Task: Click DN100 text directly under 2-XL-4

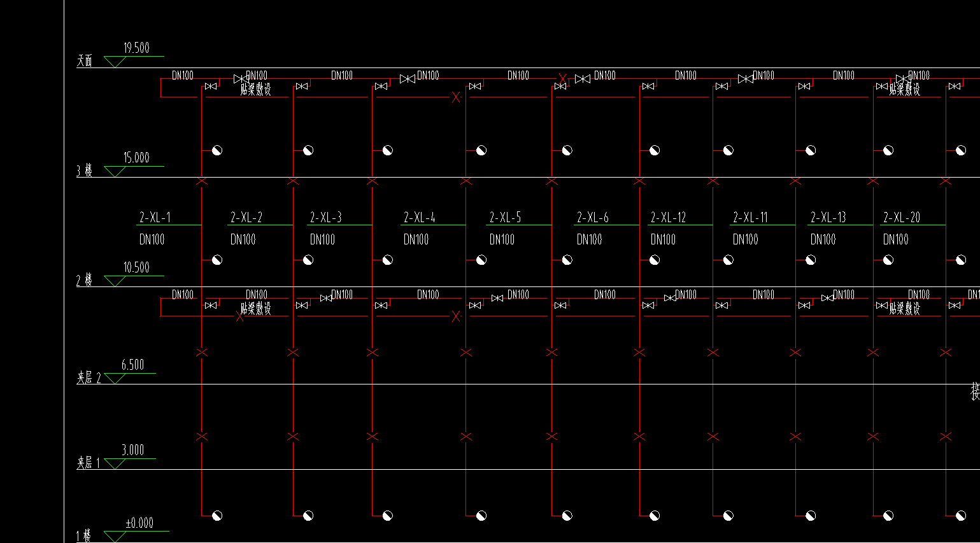Action: tap(416, 239)
